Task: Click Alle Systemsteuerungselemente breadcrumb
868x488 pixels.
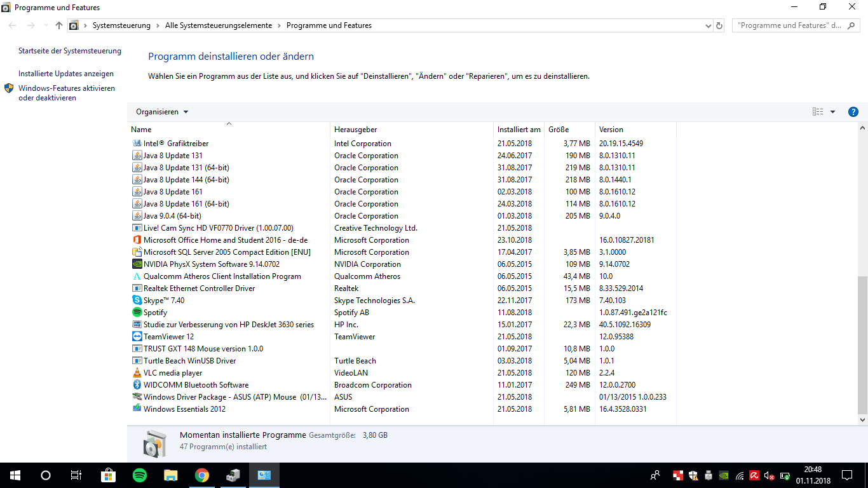Action: [219, 25]
